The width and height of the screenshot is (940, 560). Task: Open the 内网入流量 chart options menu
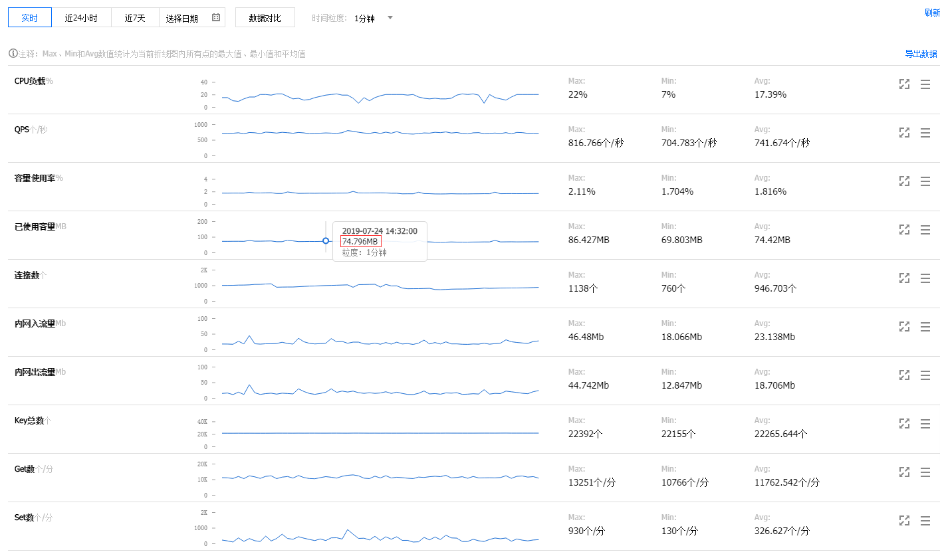coord(925,327)
